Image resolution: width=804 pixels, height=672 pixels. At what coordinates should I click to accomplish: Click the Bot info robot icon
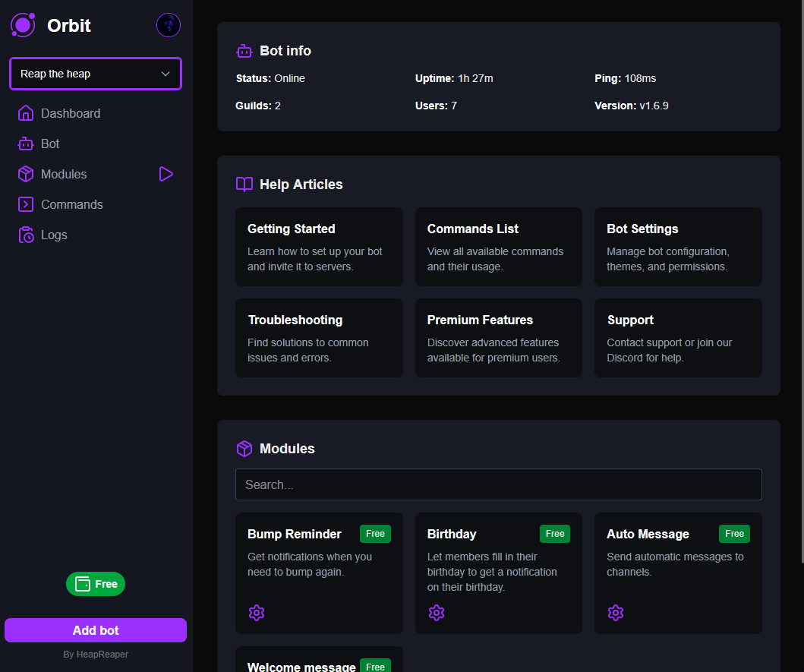click(244, 51)
